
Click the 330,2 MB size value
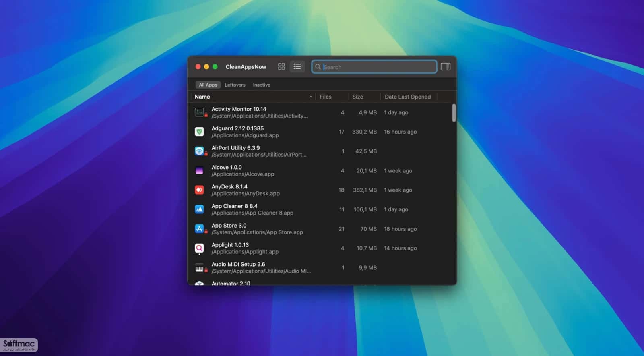click(x=364, y=132)
